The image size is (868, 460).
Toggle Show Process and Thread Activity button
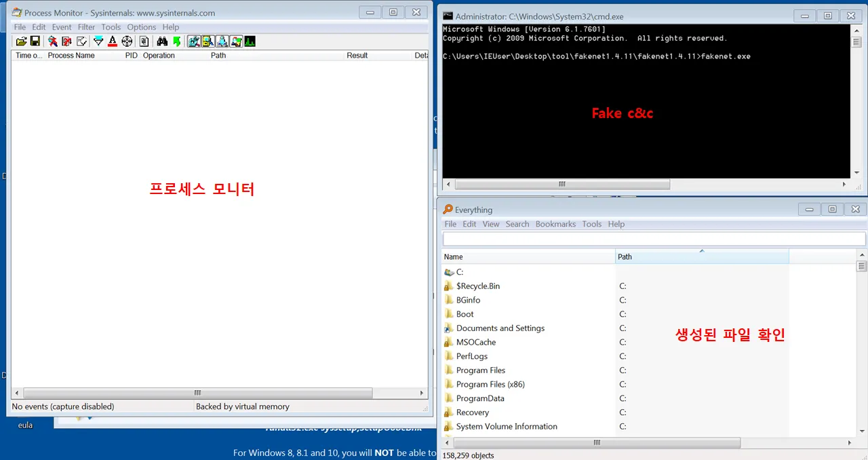coord(236,41)
